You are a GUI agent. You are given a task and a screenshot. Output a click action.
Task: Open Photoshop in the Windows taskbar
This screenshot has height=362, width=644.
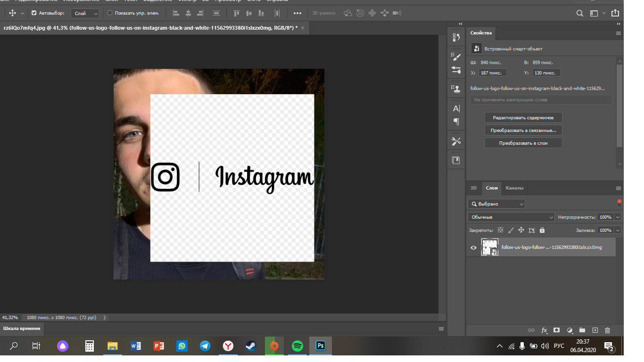(321, 346)
